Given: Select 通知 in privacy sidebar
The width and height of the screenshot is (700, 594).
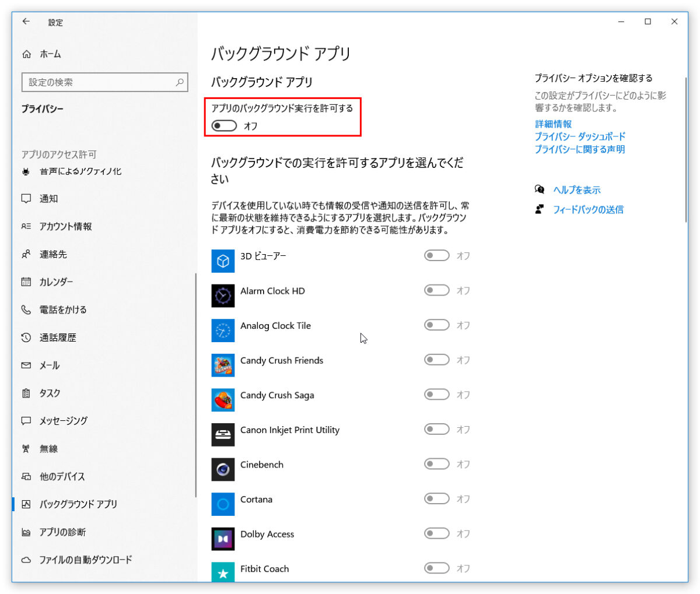Looking at the screenshot, I should [x=105, y=199].
